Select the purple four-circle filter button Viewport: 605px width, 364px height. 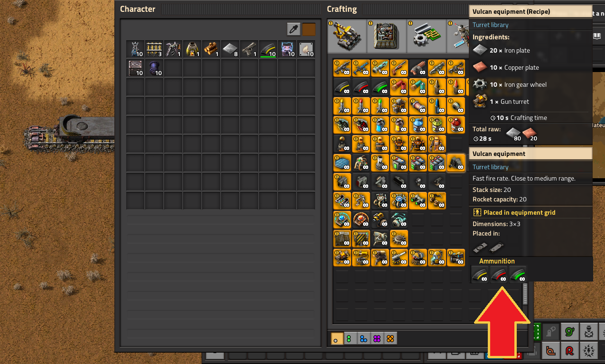point(376,338)
